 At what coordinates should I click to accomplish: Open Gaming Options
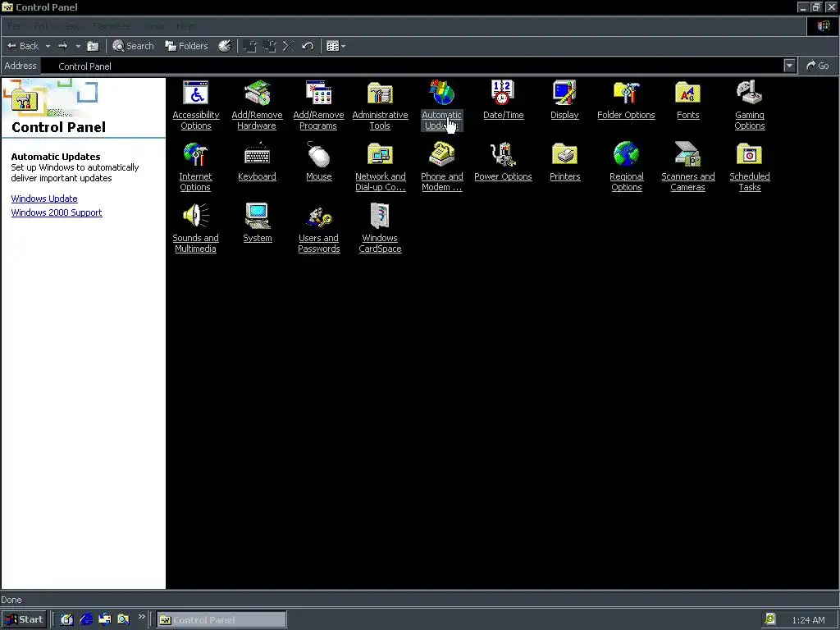(x=750, y=106)
